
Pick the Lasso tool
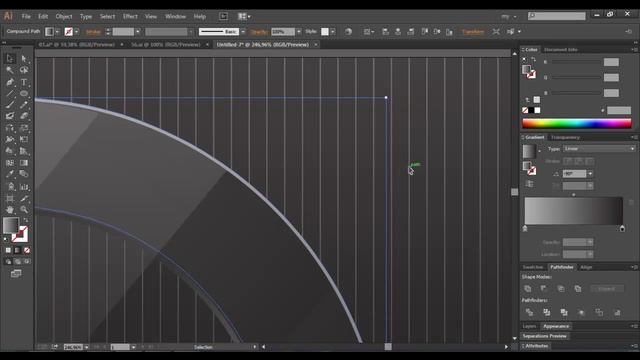pyautogui.click(x=24, y=70)
